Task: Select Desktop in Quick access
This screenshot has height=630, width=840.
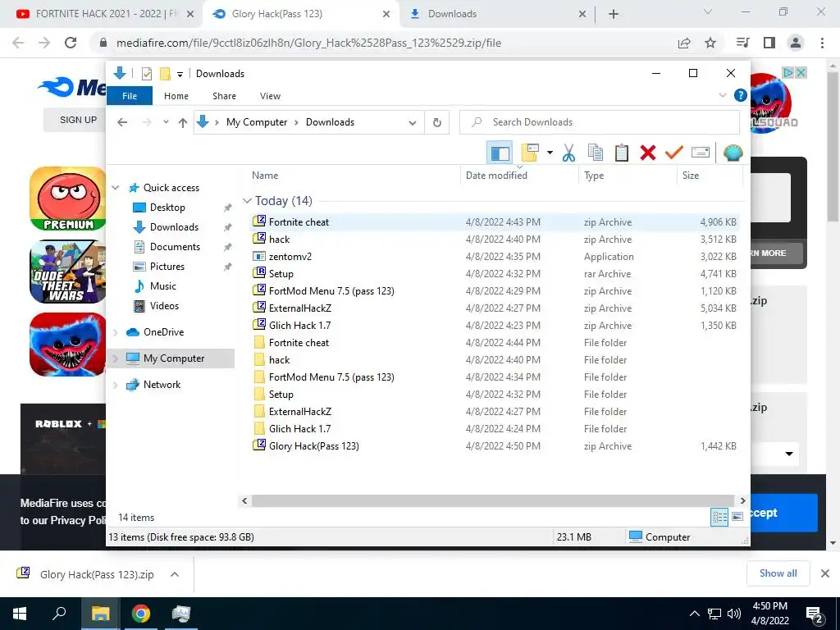Action: (167, 208)
